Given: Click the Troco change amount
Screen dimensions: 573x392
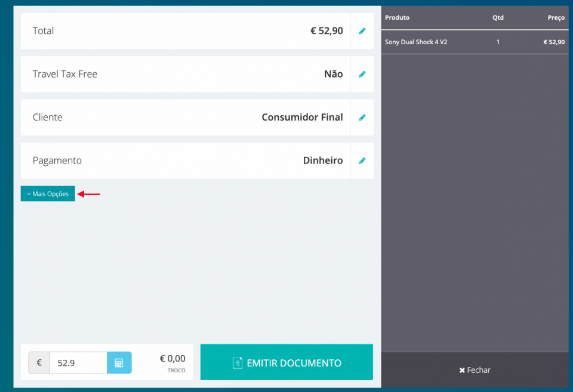Looking at the screenshot, I should tap(172, 359).
